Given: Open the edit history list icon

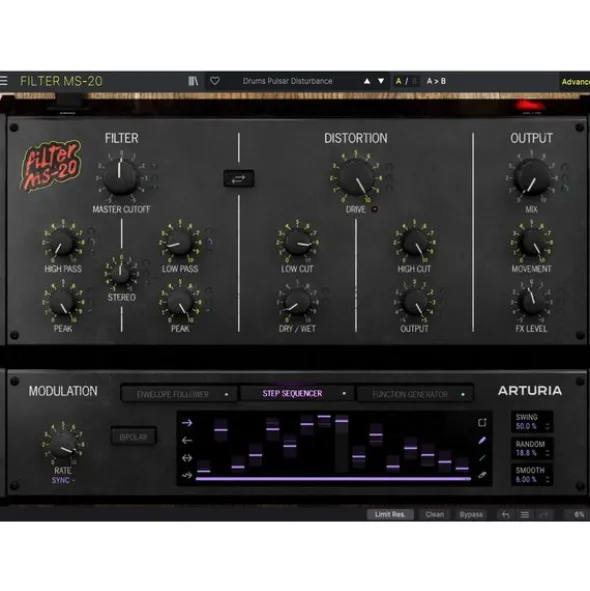Looking at the screenshot, I should coord(524,514).
